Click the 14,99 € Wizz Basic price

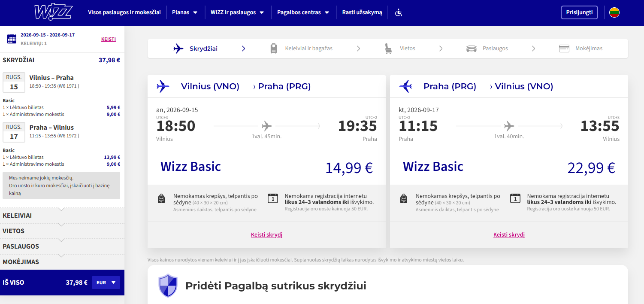point(349,167)
